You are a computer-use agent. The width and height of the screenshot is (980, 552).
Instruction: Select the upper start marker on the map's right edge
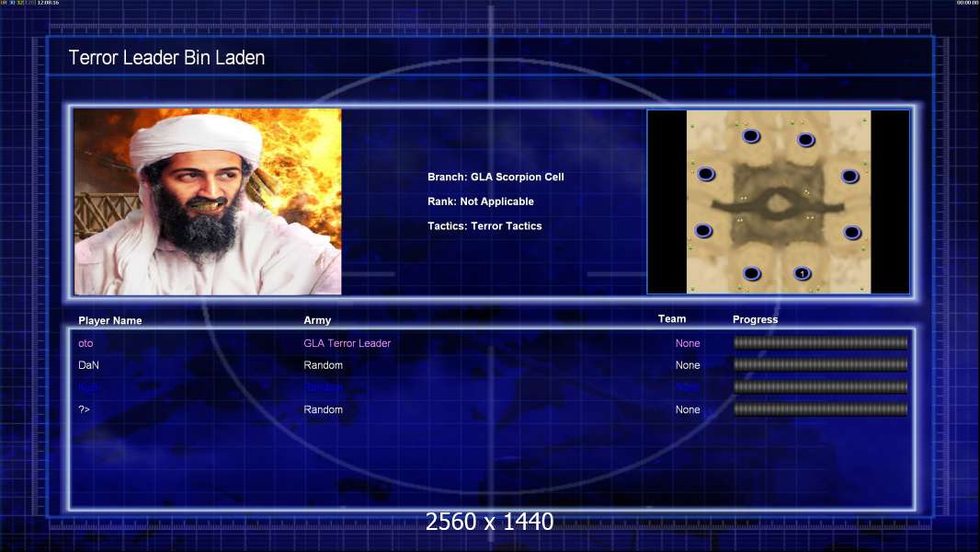click(x=850, y=177)
